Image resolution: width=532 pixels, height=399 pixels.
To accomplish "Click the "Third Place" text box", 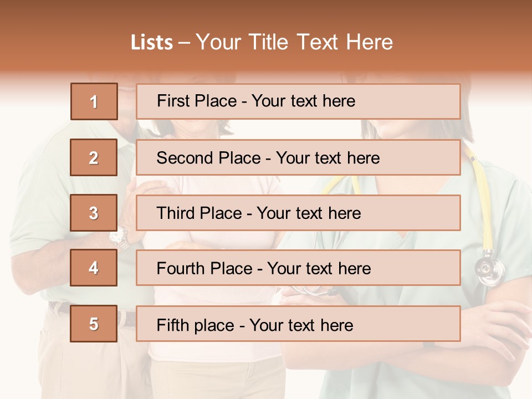I will [x=298, y=213].
